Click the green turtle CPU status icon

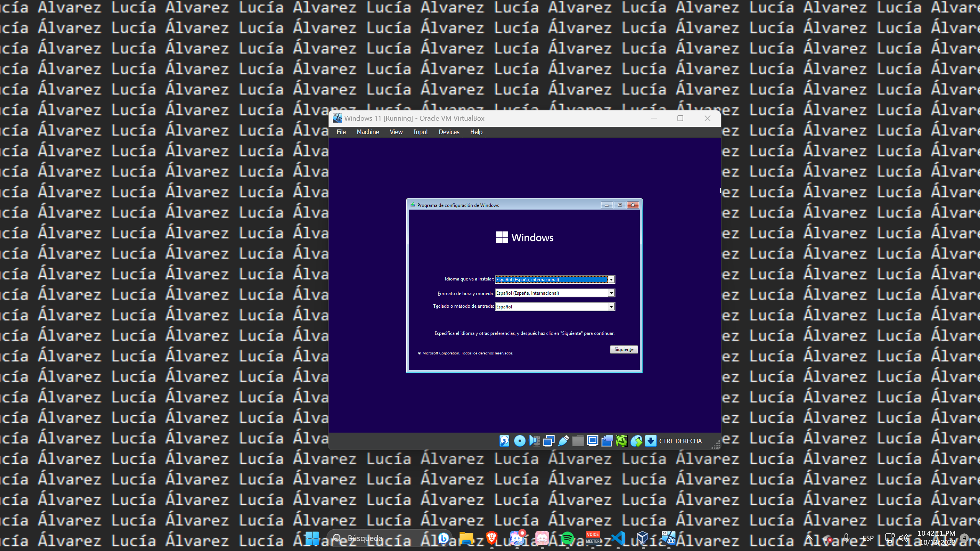[622, 441]
